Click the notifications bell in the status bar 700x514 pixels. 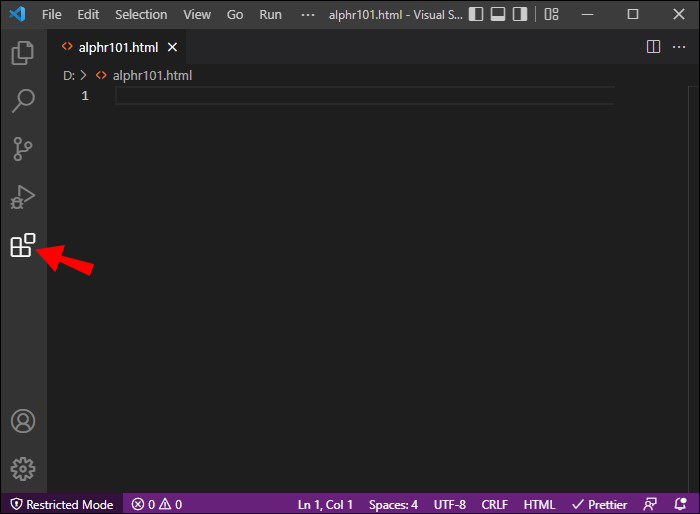(680, 504)
